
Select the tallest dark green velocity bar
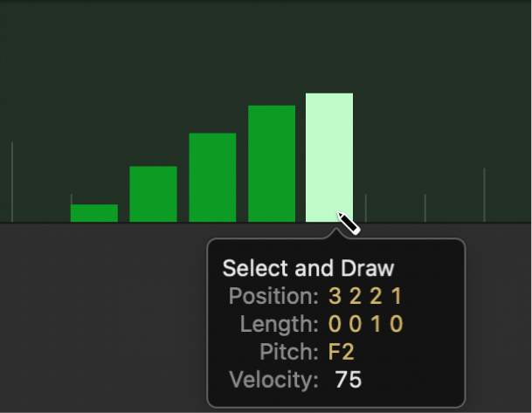[272, 163]
